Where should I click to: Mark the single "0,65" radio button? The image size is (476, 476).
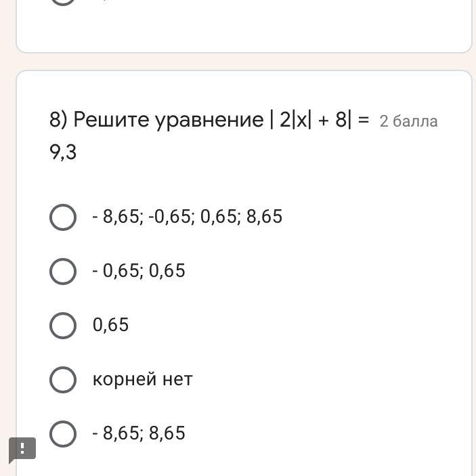point(63,326)
